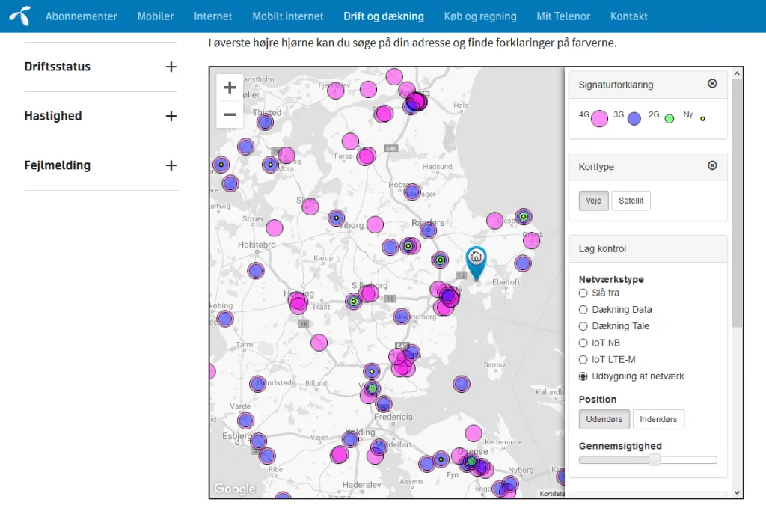Click the pink marker near Struer
This screenshot has width=766, height=532.
(274, 227)
